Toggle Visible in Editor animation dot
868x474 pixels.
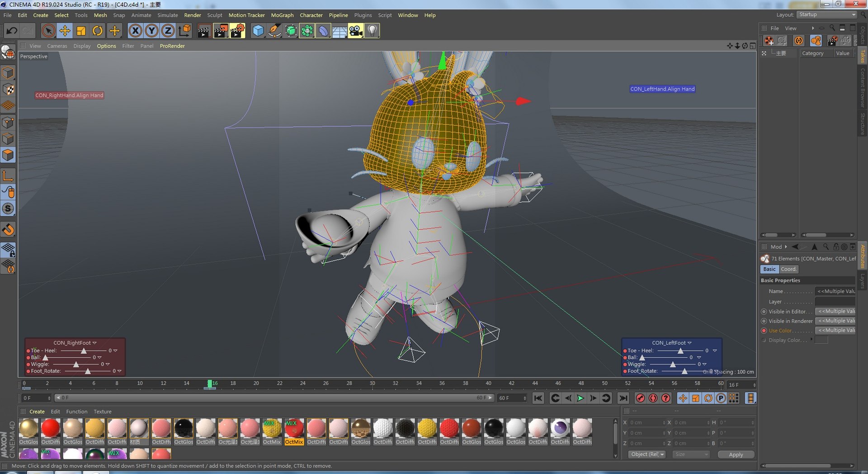[764, 311]
